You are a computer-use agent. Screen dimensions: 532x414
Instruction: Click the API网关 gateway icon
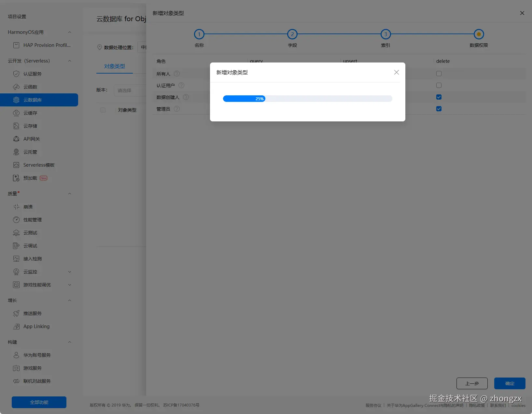pos(16,139)
